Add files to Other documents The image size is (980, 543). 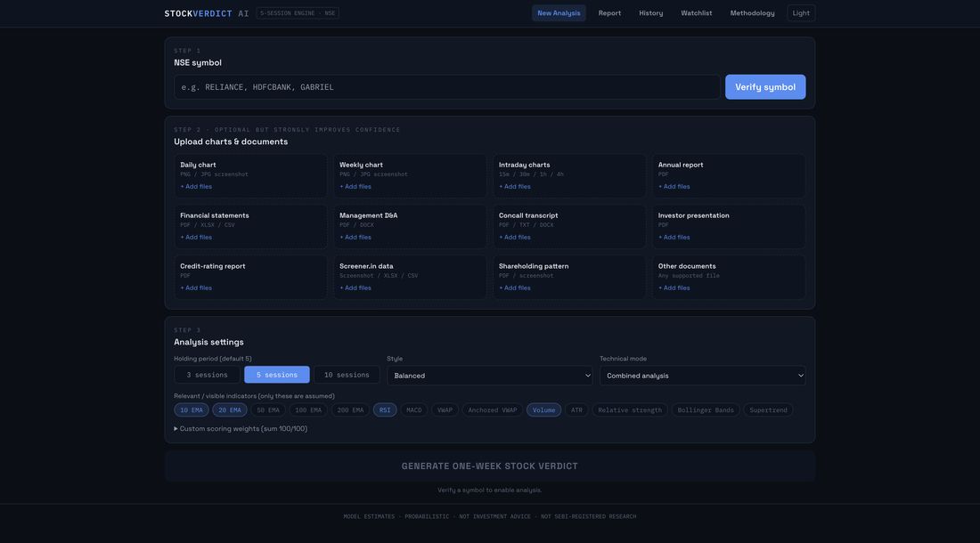pos(674,288)
